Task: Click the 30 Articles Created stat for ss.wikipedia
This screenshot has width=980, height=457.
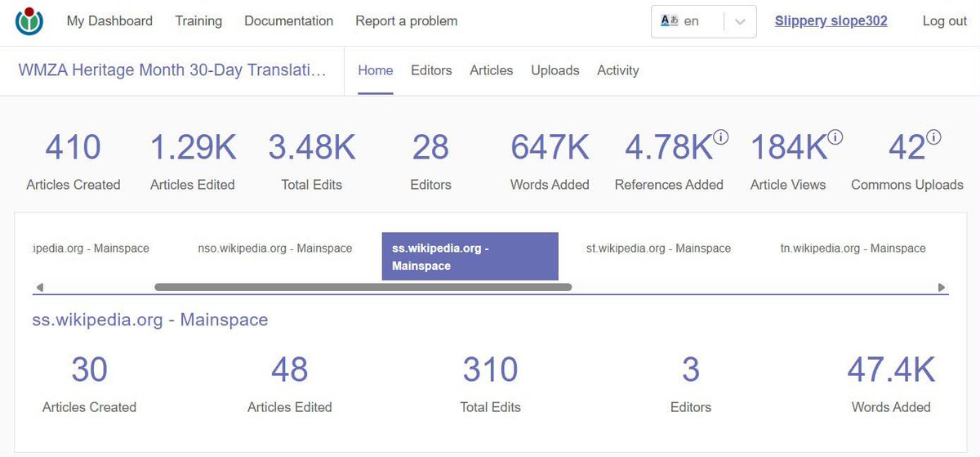Action: (89, 383)
